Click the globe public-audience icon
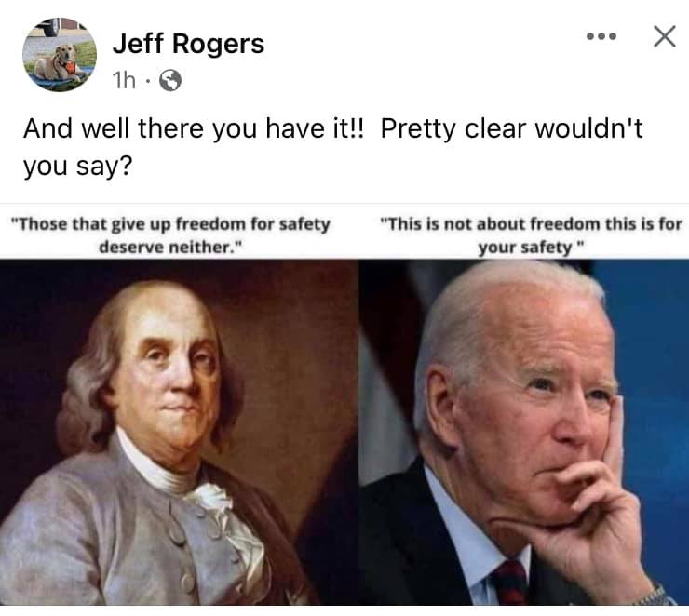This screenshot has height=616, width=689. pos(170,81)
